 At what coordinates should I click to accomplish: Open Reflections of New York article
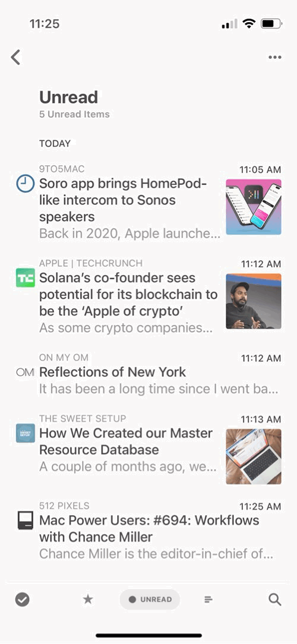(148, 374)
